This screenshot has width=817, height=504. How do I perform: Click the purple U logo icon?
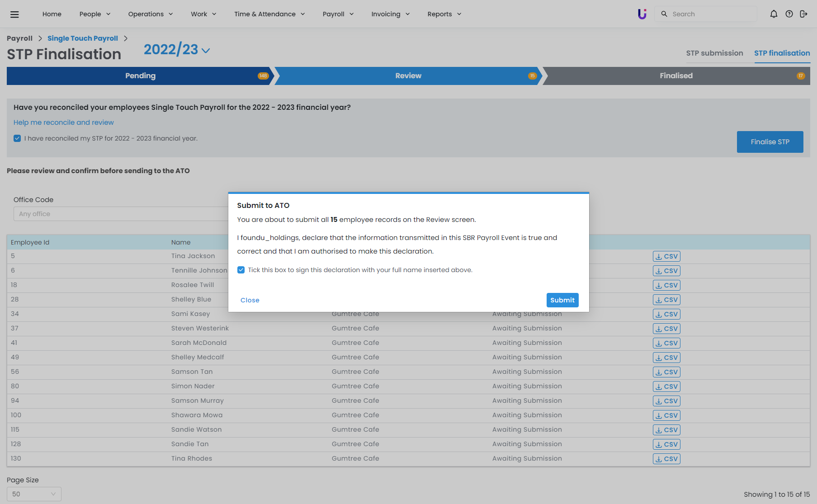click(x=642, y=14)
